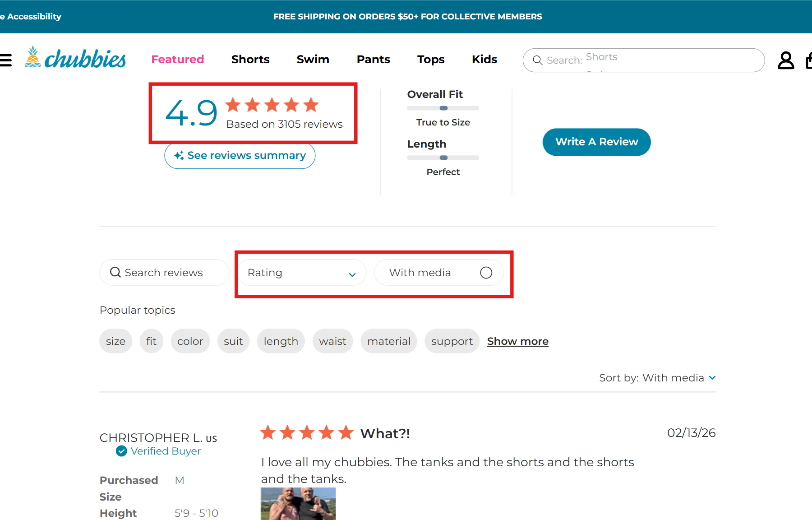Click Write A Review button
The image size is (812, 520).
point(596,142)
